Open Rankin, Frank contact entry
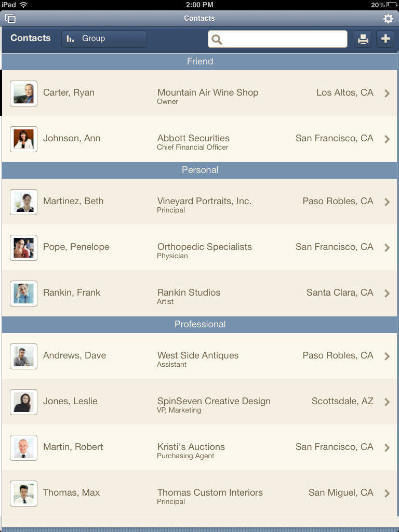The width and height of the screenshot is (399, 532). coord(199,293)
